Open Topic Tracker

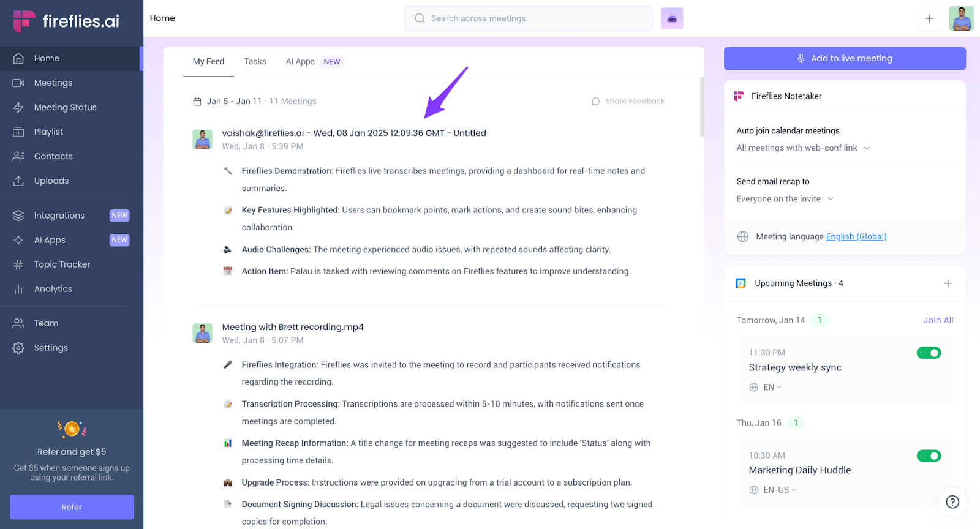tap(71, 264)
